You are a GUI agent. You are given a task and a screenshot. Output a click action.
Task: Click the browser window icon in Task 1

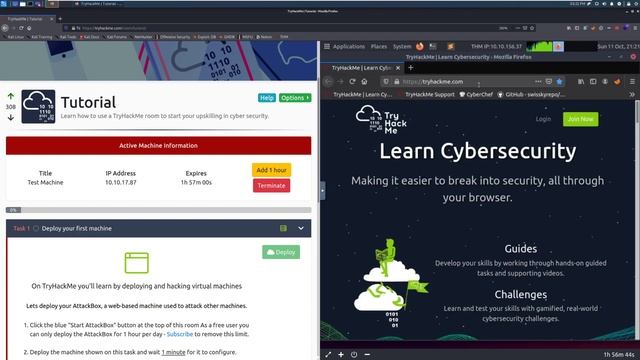137,263
